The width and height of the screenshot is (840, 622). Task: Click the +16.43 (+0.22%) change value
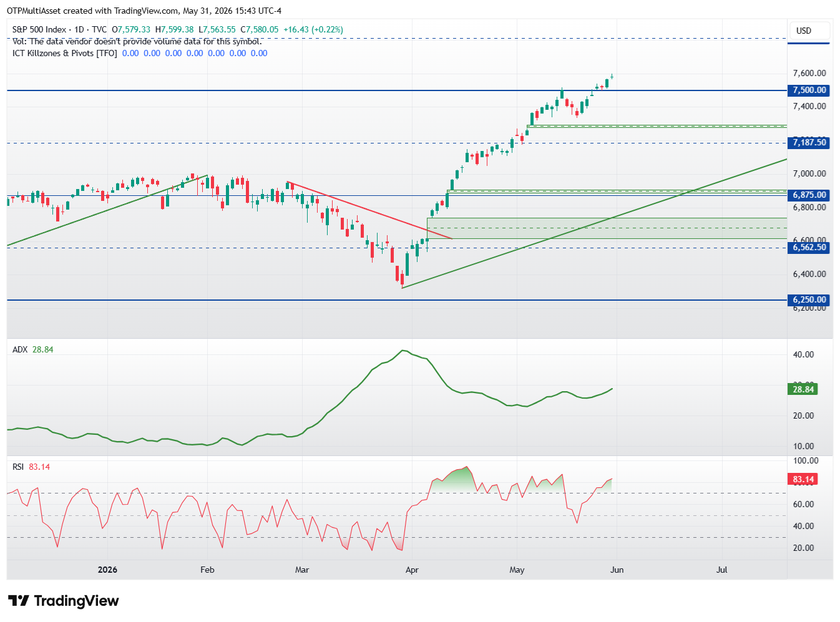point(313,29)
